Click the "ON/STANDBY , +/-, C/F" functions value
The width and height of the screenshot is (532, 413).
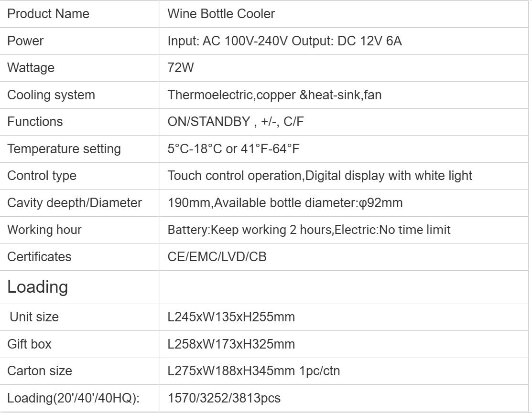[x=236, y=122]
